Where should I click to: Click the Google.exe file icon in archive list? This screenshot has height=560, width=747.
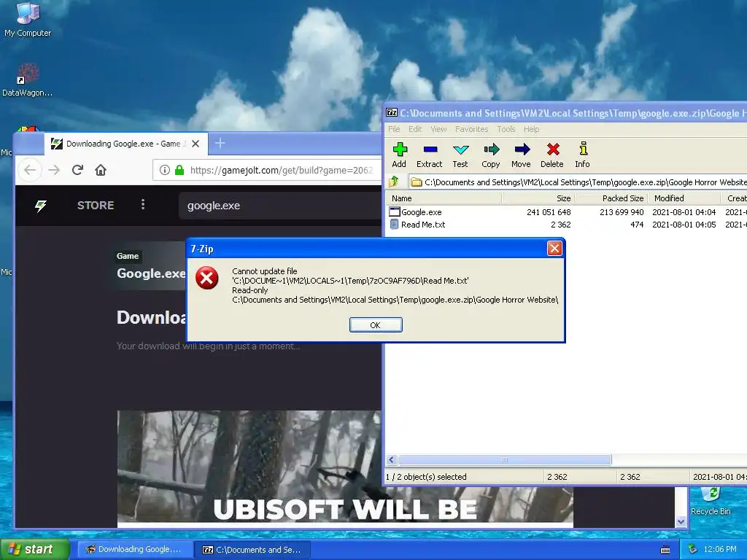pos(395,212)
